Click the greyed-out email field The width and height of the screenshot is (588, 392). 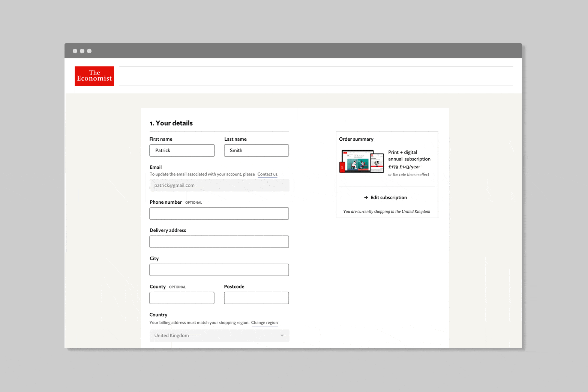219,185
